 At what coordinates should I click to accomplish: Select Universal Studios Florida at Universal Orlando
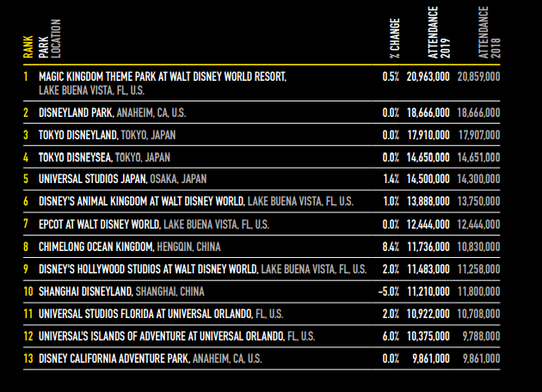click(145, 314)
